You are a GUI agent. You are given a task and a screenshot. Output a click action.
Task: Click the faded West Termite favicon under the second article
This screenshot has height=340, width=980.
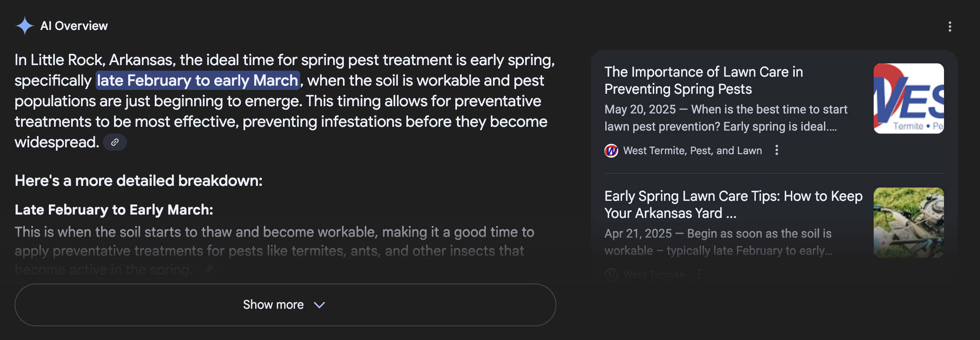click(611, 274)
